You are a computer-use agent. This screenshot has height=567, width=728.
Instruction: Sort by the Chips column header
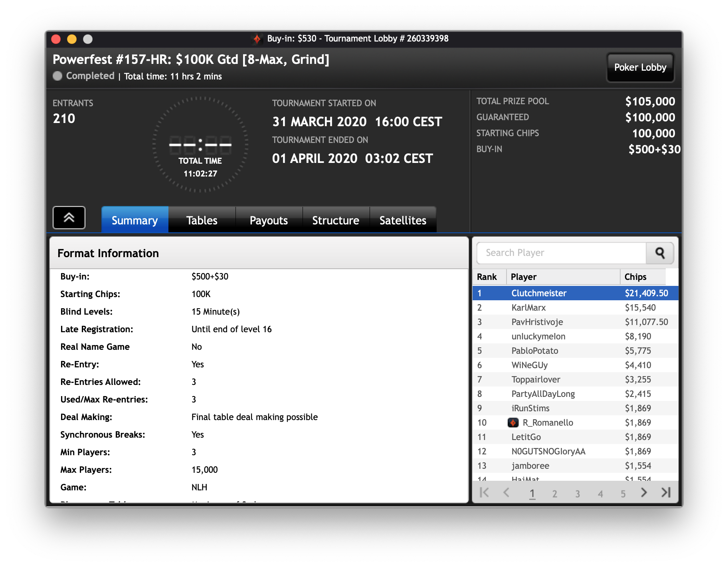[643, 277]
